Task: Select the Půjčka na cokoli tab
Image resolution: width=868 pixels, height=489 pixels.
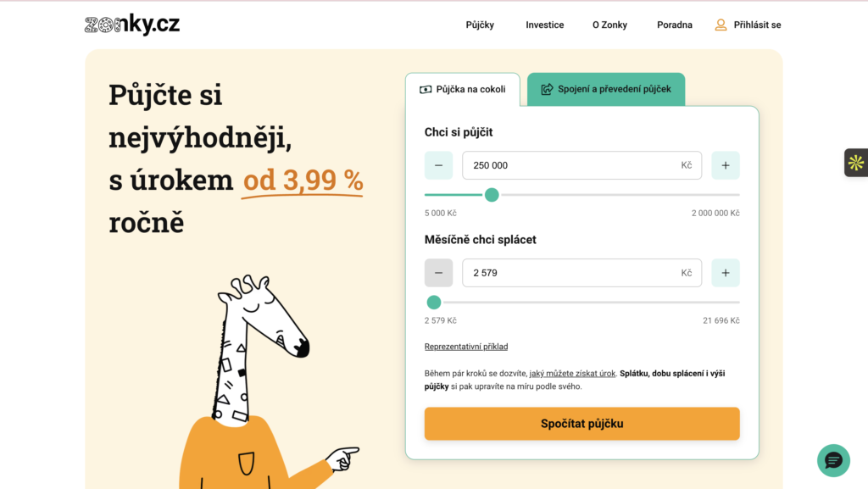Action: (x=463, y=89)
